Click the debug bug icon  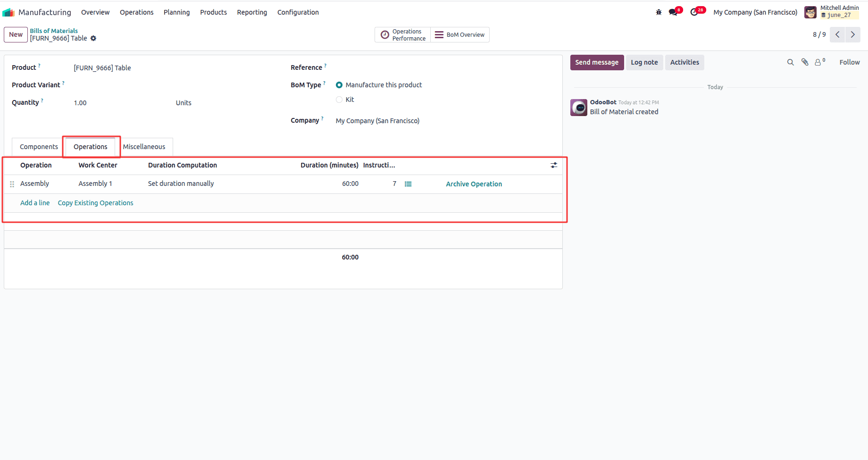tap(659, 12)
